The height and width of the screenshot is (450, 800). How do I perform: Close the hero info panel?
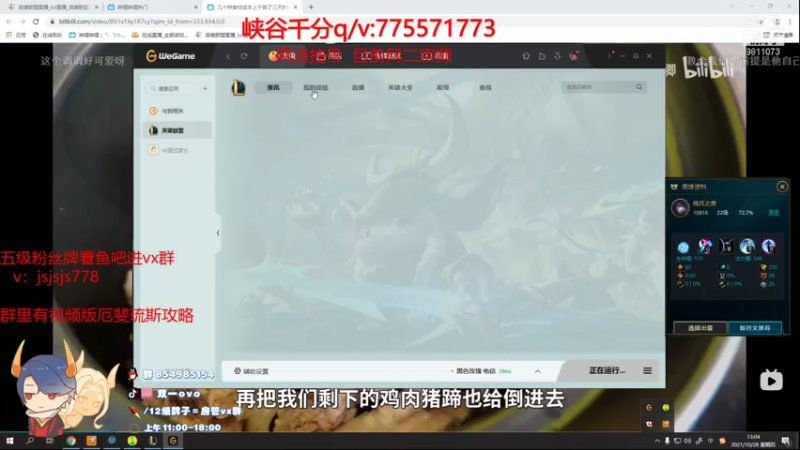tap(782, 187)
